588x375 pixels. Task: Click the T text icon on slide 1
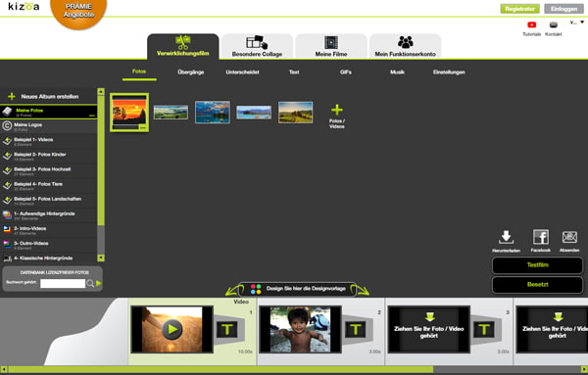[227, 330]
